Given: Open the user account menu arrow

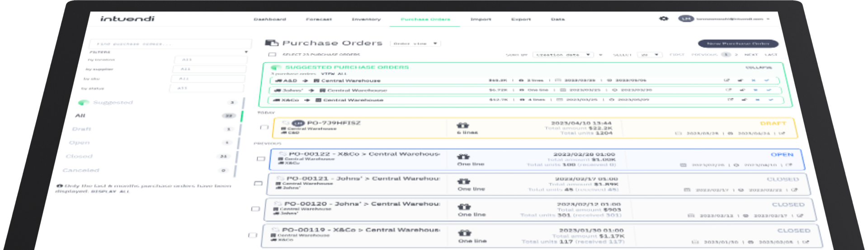Looking at the screenshot, I should [768, 19].
